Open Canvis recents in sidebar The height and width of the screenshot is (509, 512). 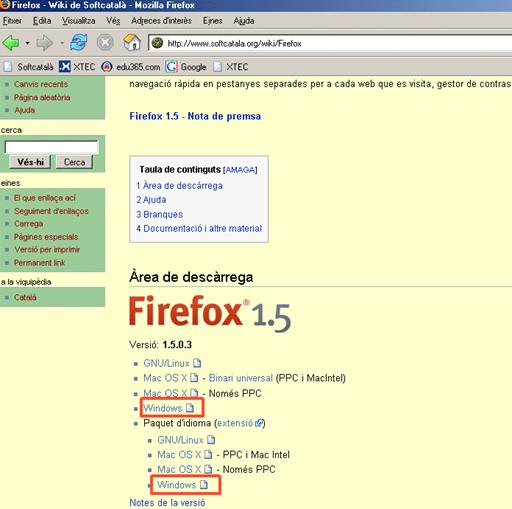coord(41,84)
